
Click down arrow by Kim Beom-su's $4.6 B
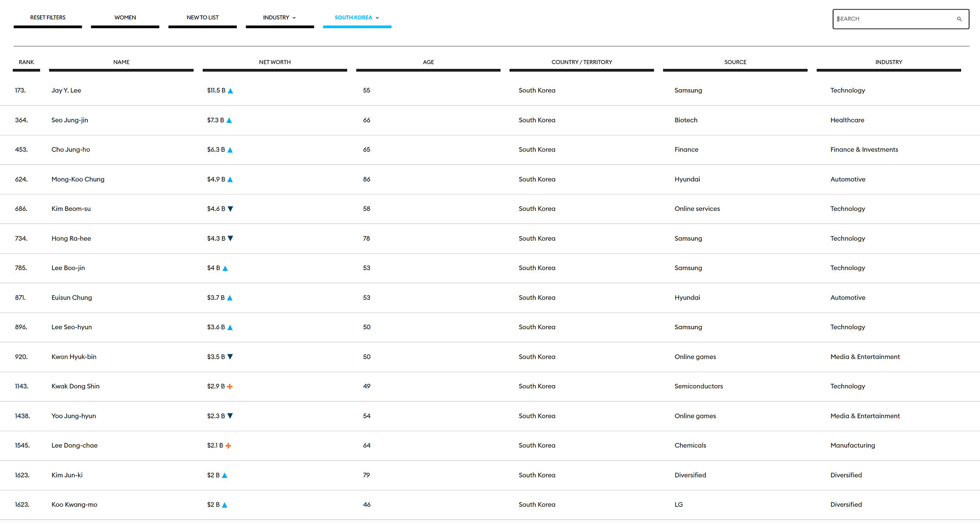(230, 209)
